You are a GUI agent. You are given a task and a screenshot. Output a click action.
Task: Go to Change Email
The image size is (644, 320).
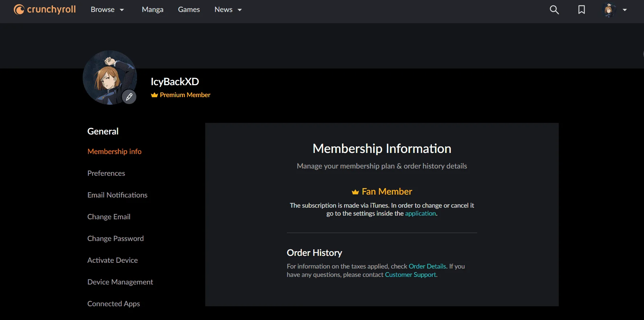109,217
